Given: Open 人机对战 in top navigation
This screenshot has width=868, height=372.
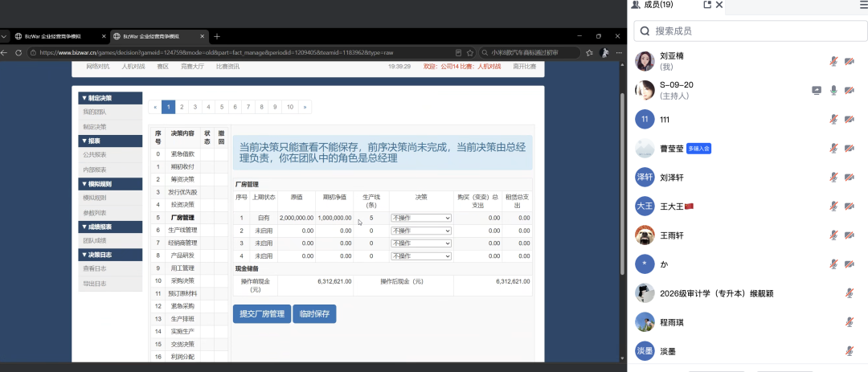Looking at the screenshot, I should click(133, 67).
